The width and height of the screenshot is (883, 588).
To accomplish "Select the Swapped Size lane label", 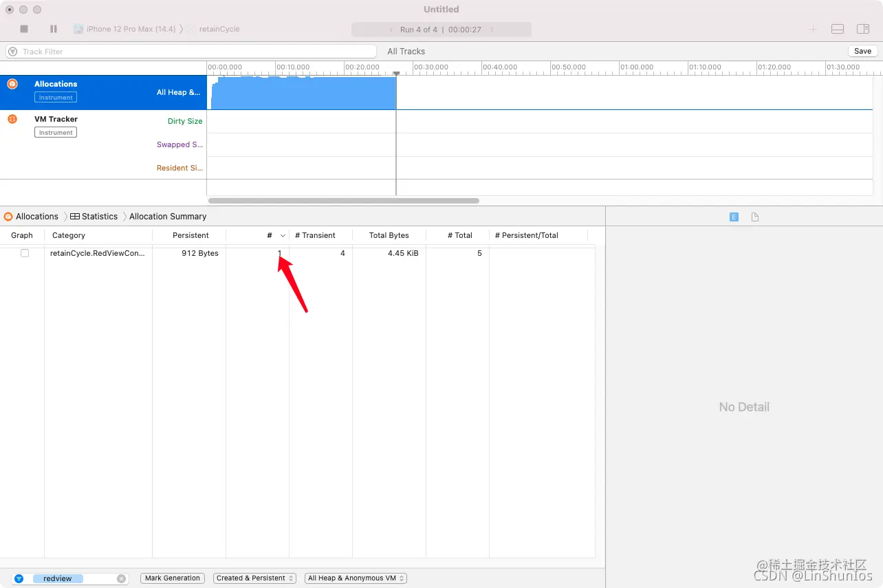I will (179, 144).
